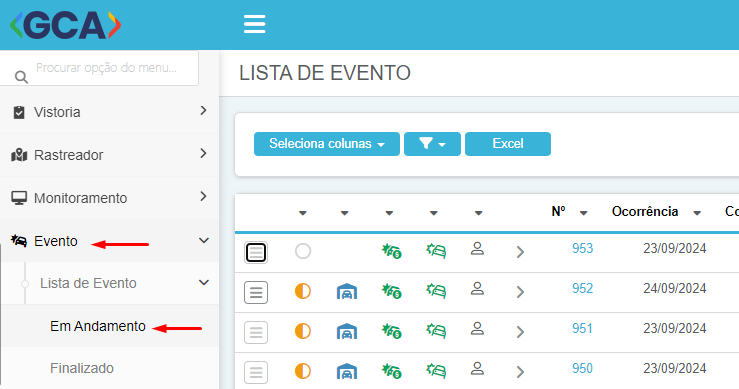Click the orange half-circle status of event 951
Image resolution: width=739 pixels, height=389 pixels.
point(303,331)
